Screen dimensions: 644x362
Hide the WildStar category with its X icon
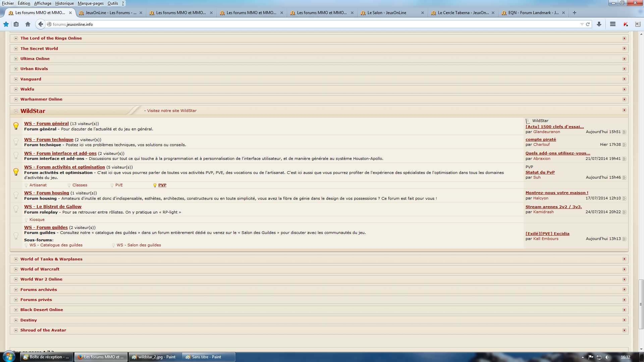(x=624, y=110)
